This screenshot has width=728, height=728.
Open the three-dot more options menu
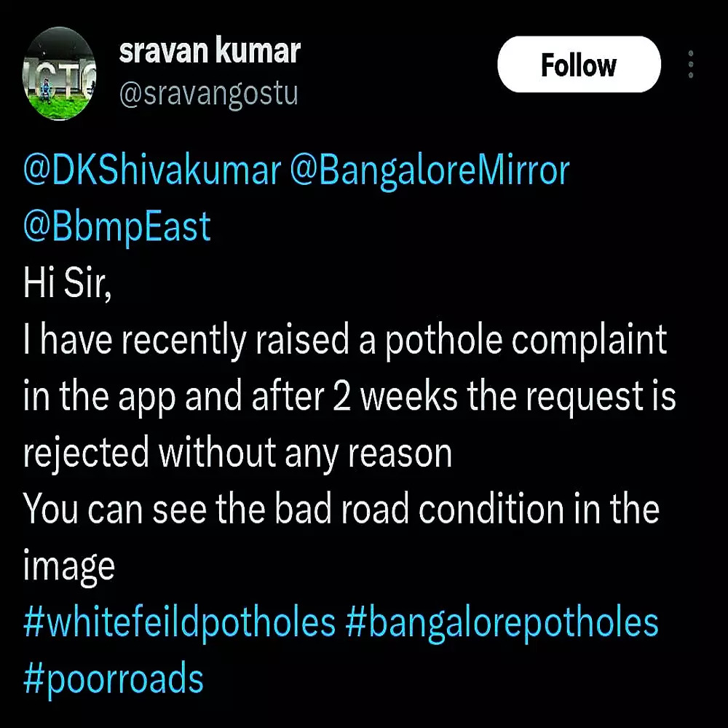click(690, 64)
